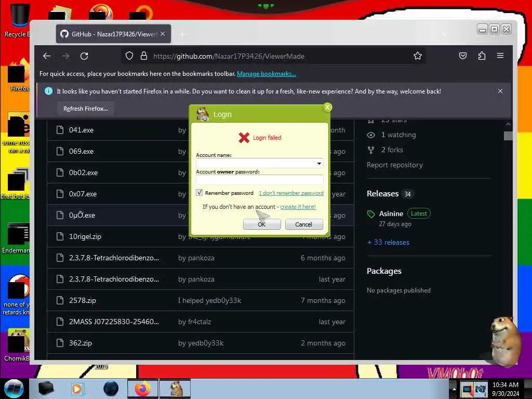Open the Releases heading link

point(382,194)
